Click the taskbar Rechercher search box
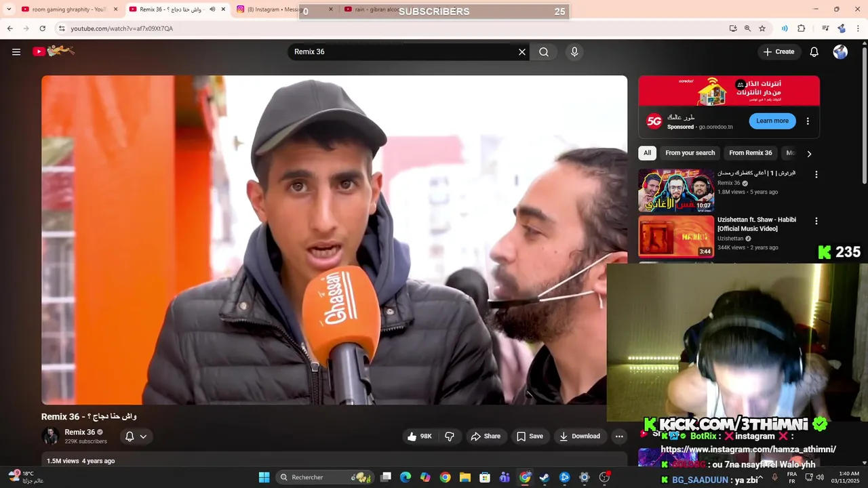The height and width of the screenshot is (488, 868). coord(325,477)
